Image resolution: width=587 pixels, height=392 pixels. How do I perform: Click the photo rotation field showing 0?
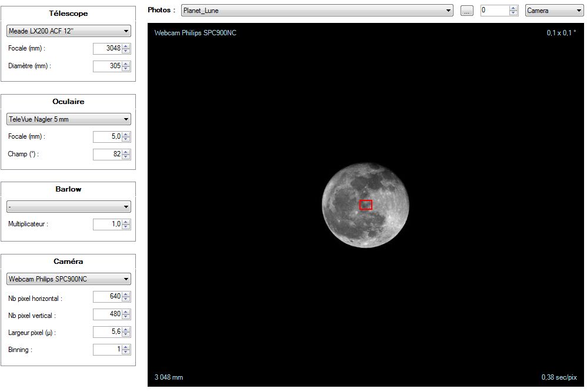(495, 11)
